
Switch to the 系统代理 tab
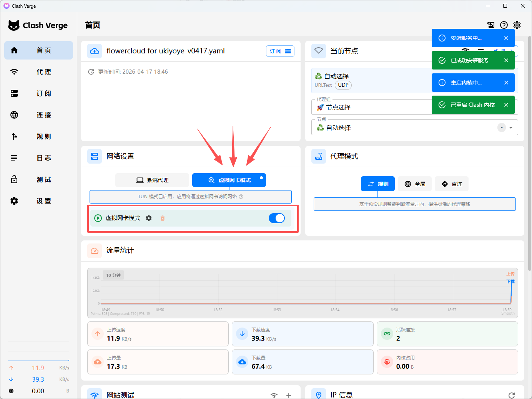click(152, 180)
